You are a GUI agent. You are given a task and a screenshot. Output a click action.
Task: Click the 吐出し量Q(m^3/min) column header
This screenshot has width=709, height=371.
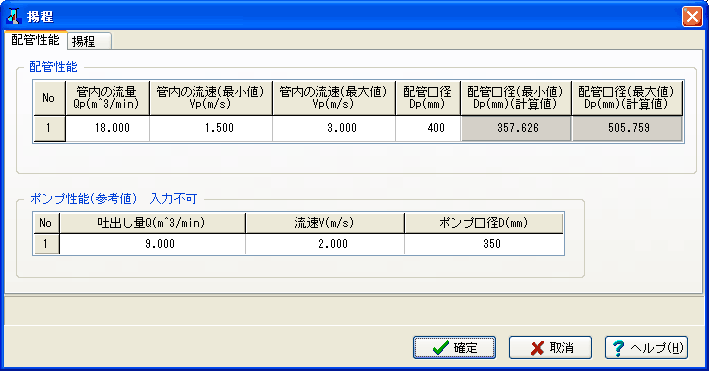(153, 223)
